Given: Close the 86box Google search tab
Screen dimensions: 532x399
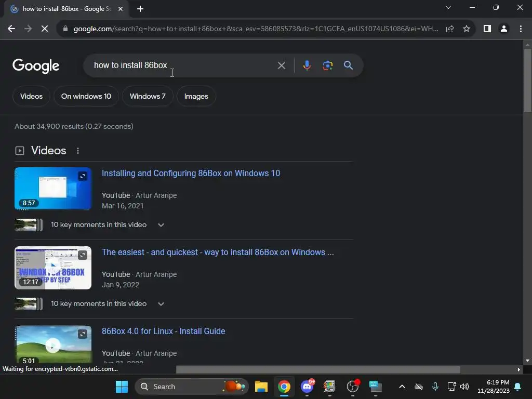Looking at the screenshot, I should click(x=120, y=9).
